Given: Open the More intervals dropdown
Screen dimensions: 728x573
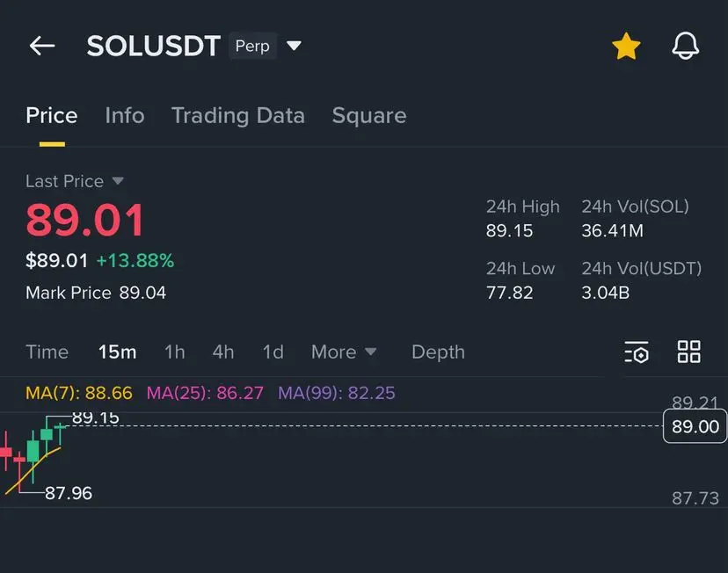Looking at the screenshot, I should [344, 352].
